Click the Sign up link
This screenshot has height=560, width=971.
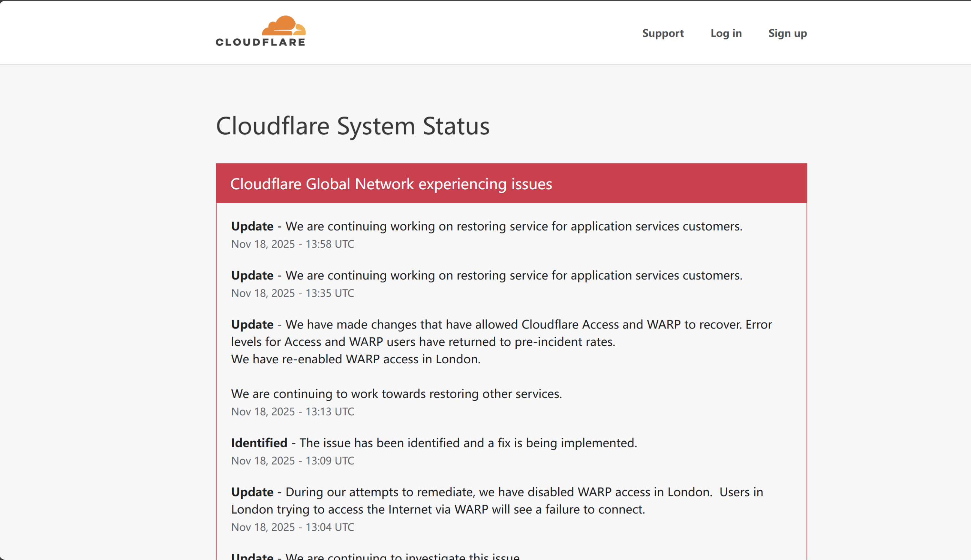pyautogui.click(x=787, y=33)
